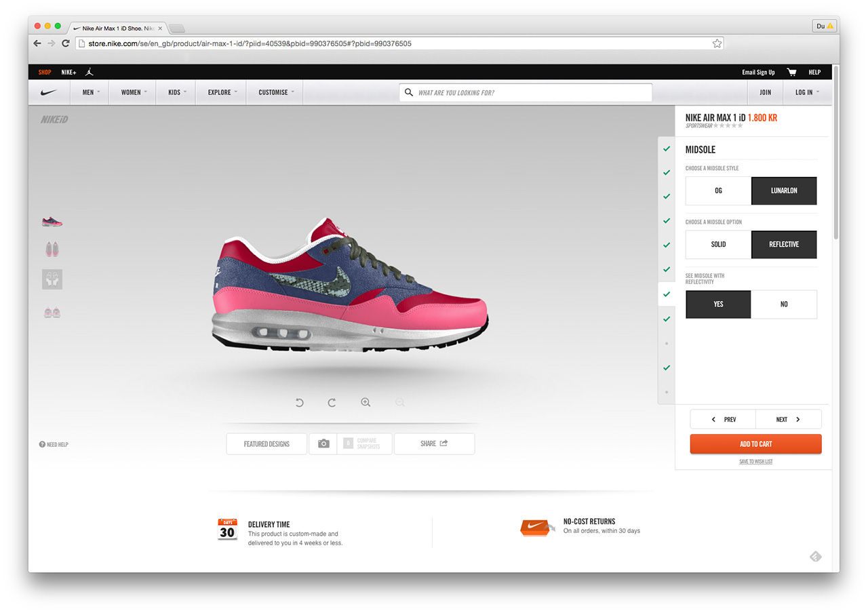Image resolution: width=868 pixels, height=613 pixels.
Task: Open a new browser tab
Action: [176, 28]
